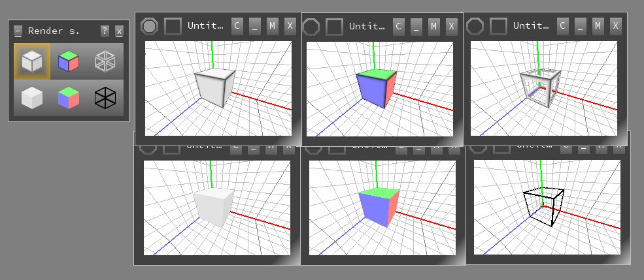Click square icon in white outlined cube window

[173, 26]
